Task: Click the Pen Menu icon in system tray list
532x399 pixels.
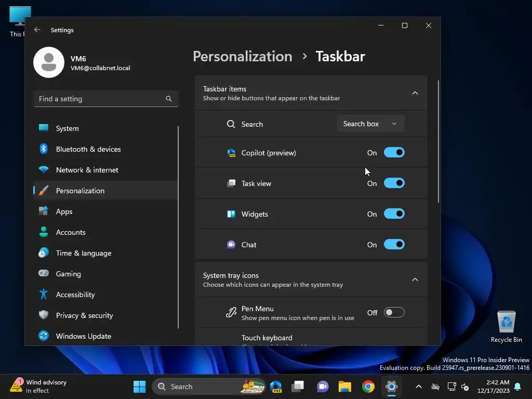Action: coord(231,312)
